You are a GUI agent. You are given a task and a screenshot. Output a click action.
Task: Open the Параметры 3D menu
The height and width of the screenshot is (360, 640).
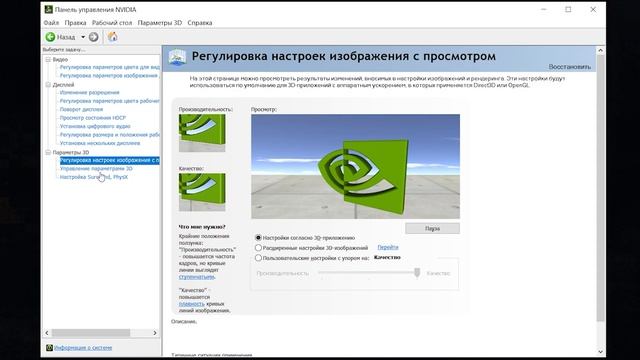coord(160,23)
